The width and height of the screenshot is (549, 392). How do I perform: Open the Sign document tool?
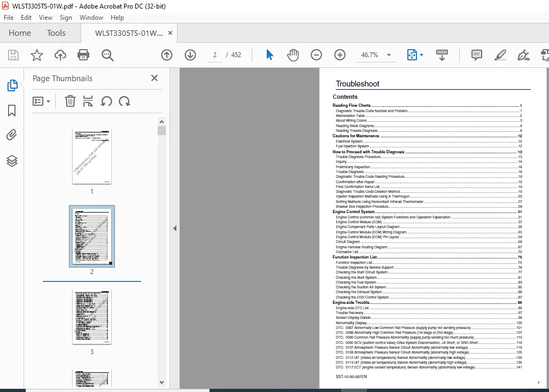click(x=523, y=55)
